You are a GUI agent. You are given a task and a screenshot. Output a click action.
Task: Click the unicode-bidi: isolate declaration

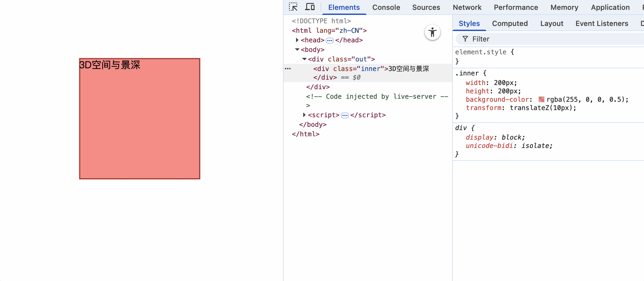509,146
